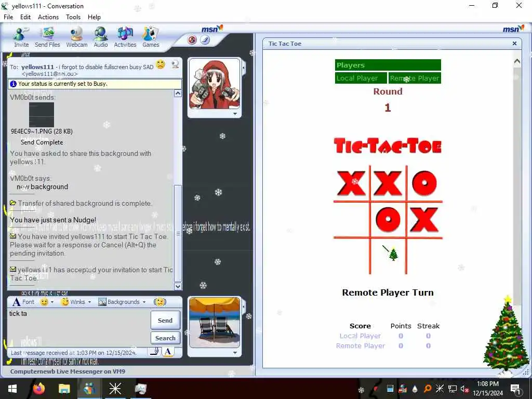Switch to text typing mode (A icon)
This screenshot has width=532, height=399.
tap(168, 352)
